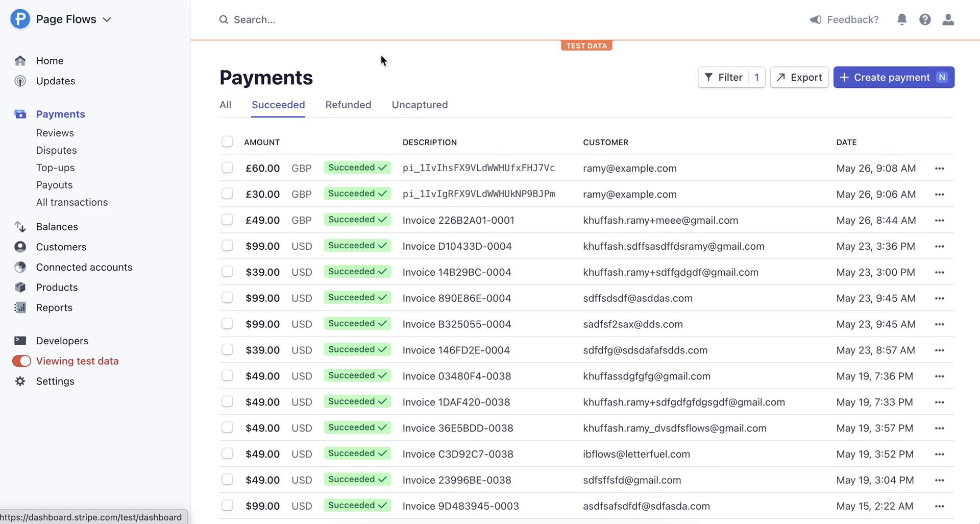Click the Page Flows account logo
This screenshot has height=524, width=980.
(x=20, y=19)
